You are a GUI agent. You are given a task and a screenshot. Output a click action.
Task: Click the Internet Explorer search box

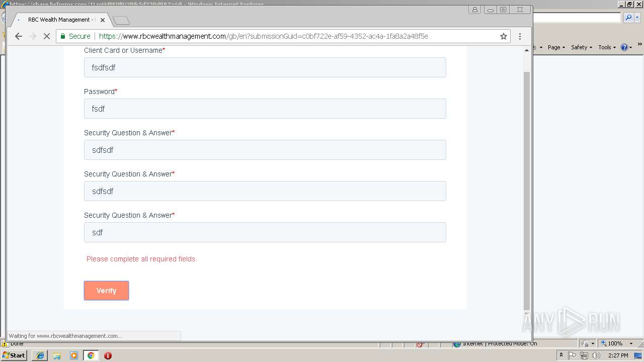pos(577,18)
